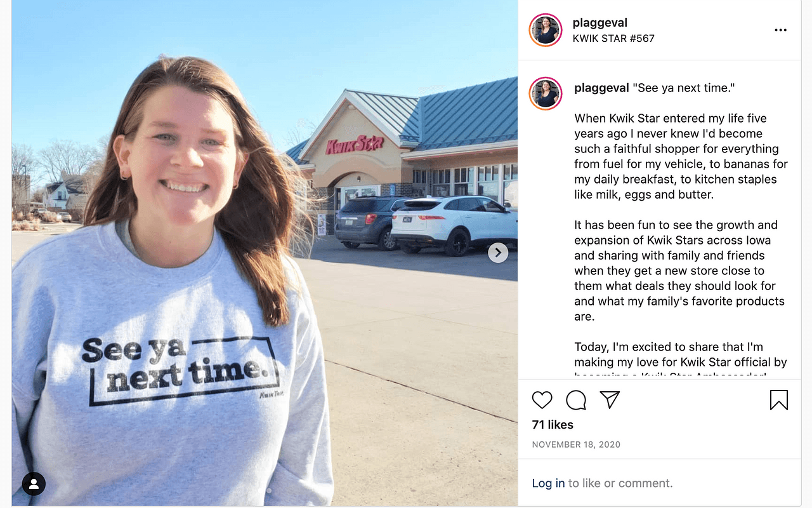Select the main post photo

coord(265,253)
